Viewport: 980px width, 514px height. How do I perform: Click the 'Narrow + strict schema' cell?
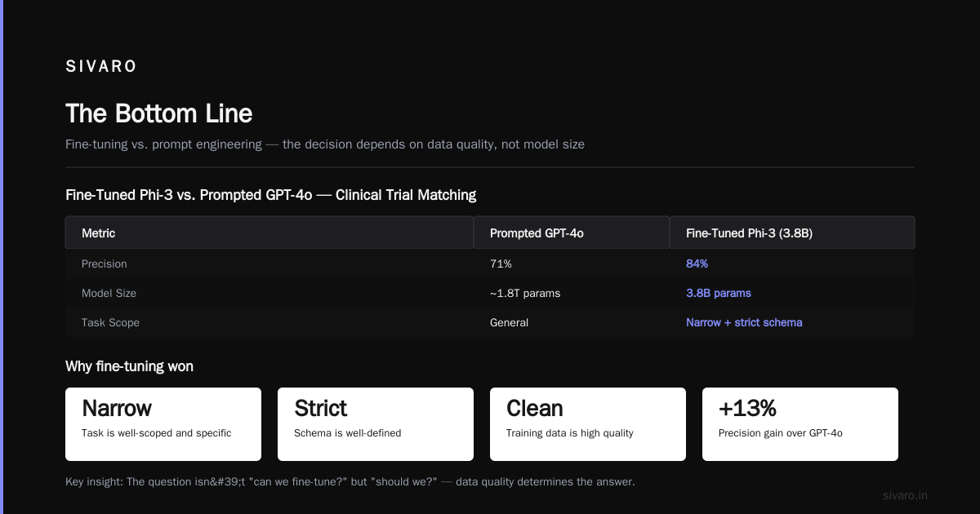[x=744, y=323]
